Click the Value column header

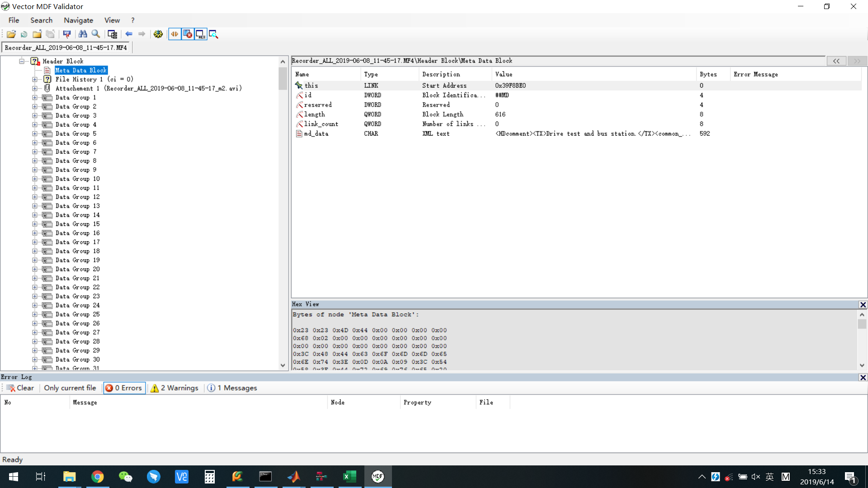(x=594, y=74)
